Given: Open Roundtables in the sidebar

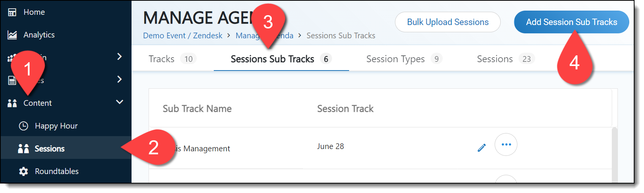Looking at the screenshot, I should click(x=57, y=171).
